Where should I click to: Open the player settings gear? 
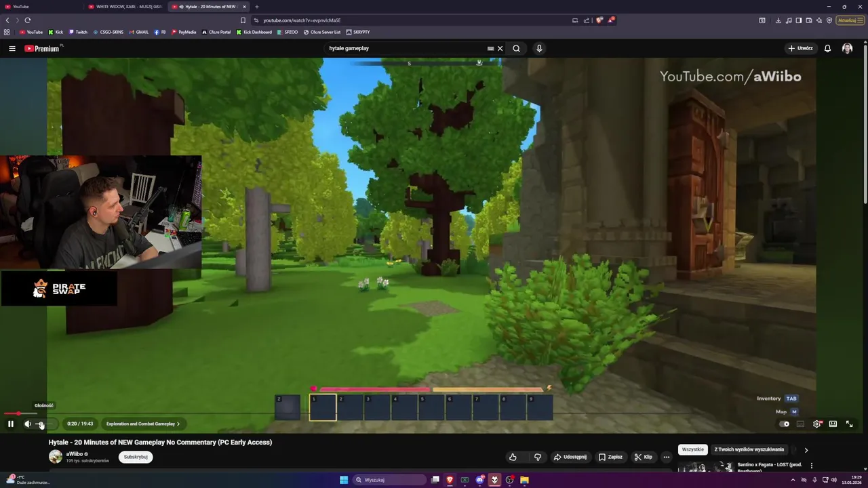click(x=817, y=424)
